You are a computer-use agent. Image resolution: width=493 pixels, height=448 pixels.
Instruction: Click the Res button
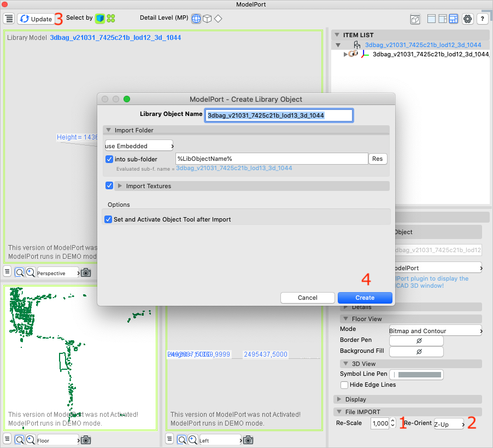click(x=377, y=159)
